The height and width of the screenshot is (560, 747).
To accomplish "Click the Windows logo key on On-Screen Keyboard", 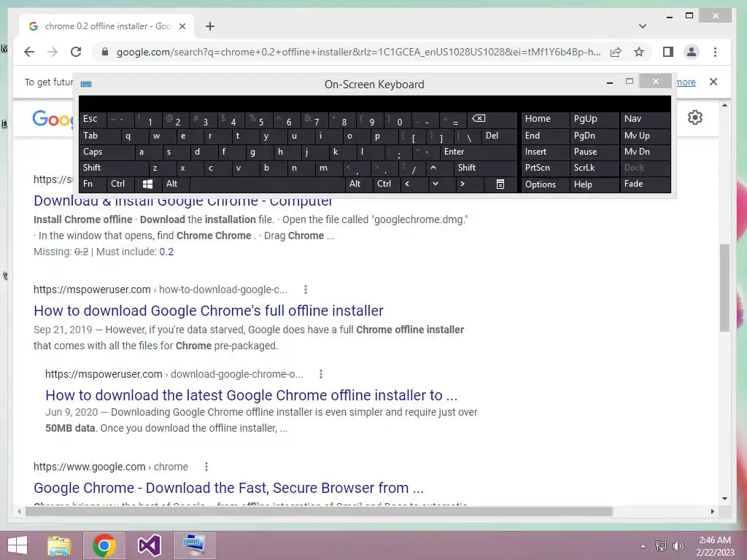I will click(x=147, y=184).
